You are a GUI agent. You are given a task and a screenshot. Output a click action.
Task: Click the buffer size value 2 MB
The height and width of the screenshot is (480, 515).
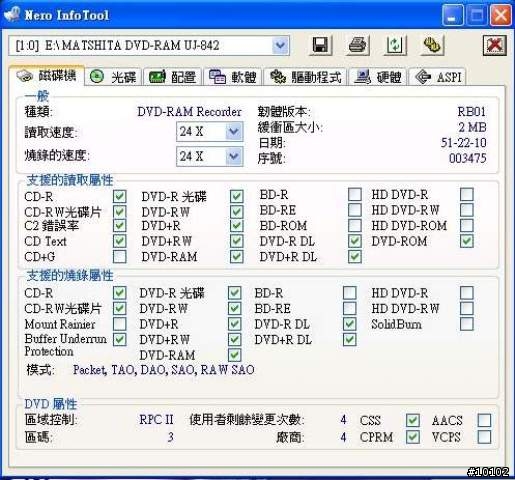click(x=472, y=127)
